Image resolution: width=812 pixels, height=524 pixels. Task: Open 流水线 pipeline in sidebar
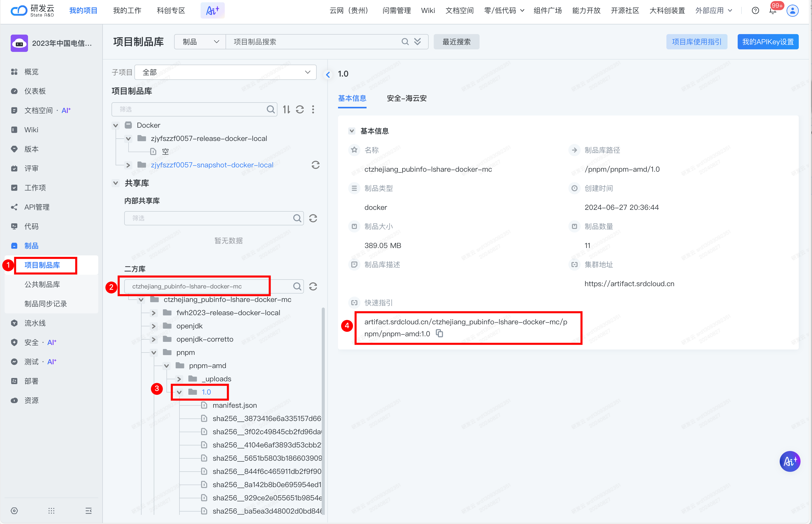35,323
